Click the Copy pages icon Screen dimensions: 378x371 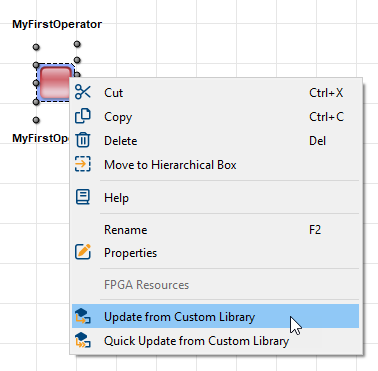83,116
